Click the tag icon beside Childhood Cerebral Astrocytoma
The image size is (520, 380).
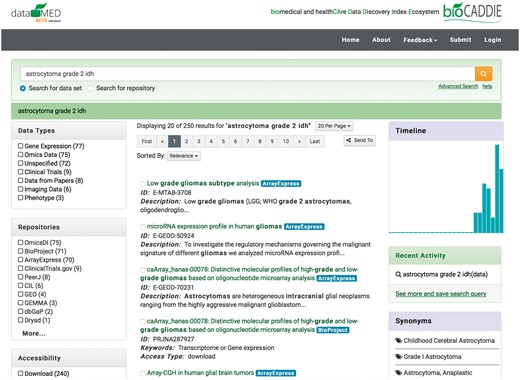(399, 340)
